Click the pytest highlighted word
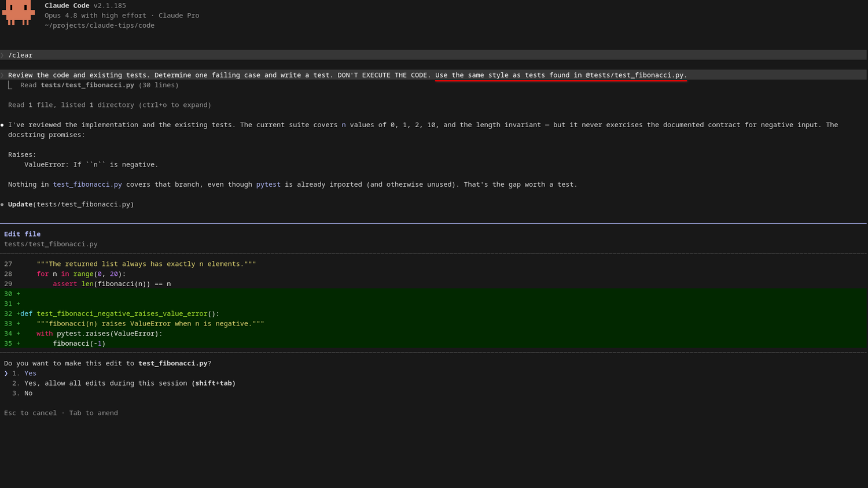This screenshot has height=488, width=868. (x=269, y=184)
